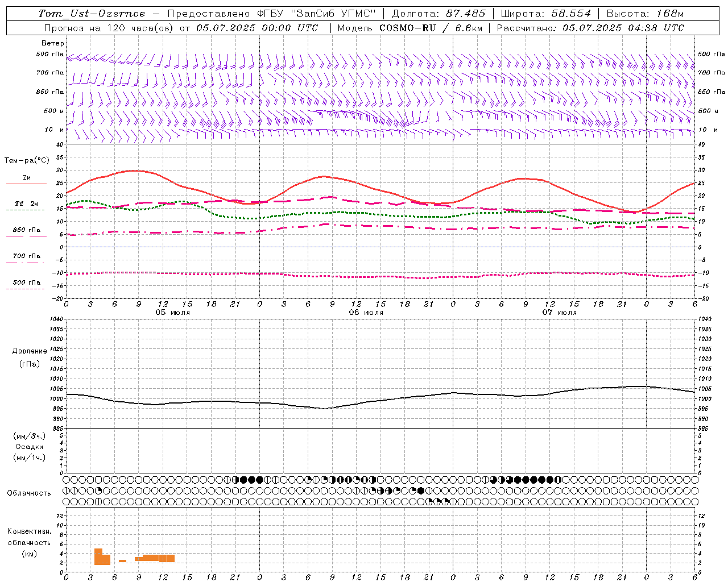Screen dimensions: 728x582
Task: Click the '05 июля' date label
Action: pyautogui.click(x=173, y=313)
